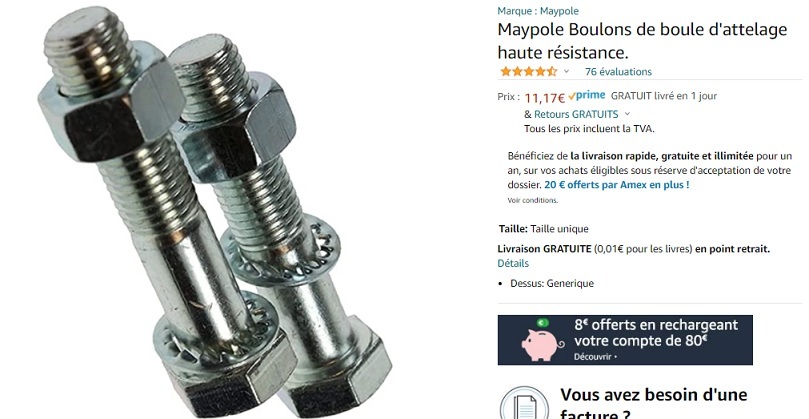The height and width of the screenshot is (419, 809).
Task: Click the Maypole Boulons product title
Action: [642, 41]
